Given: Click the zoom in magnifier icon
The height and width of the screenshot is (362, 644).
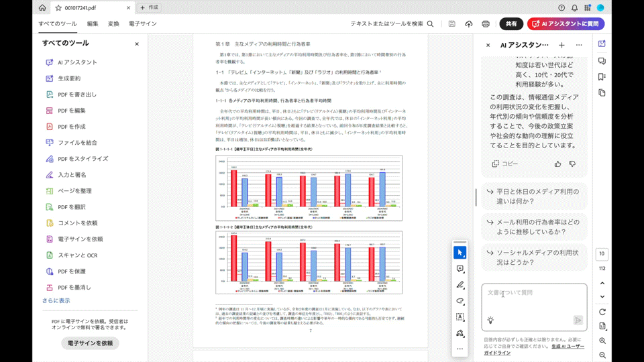Looking at the screenshot, I should coord(602,341).
